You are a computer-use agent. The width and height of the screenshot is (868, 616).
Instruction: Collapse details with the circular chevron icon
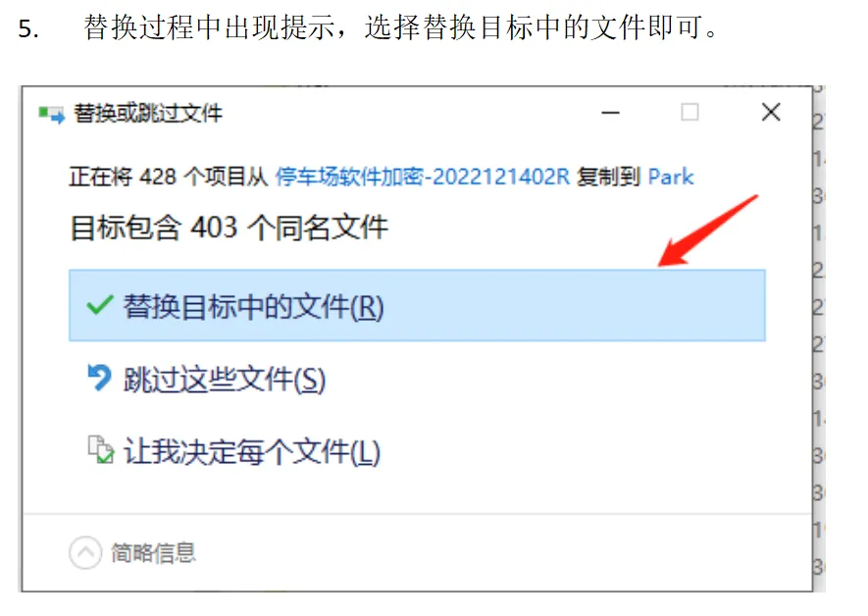(x=85, y=552)
